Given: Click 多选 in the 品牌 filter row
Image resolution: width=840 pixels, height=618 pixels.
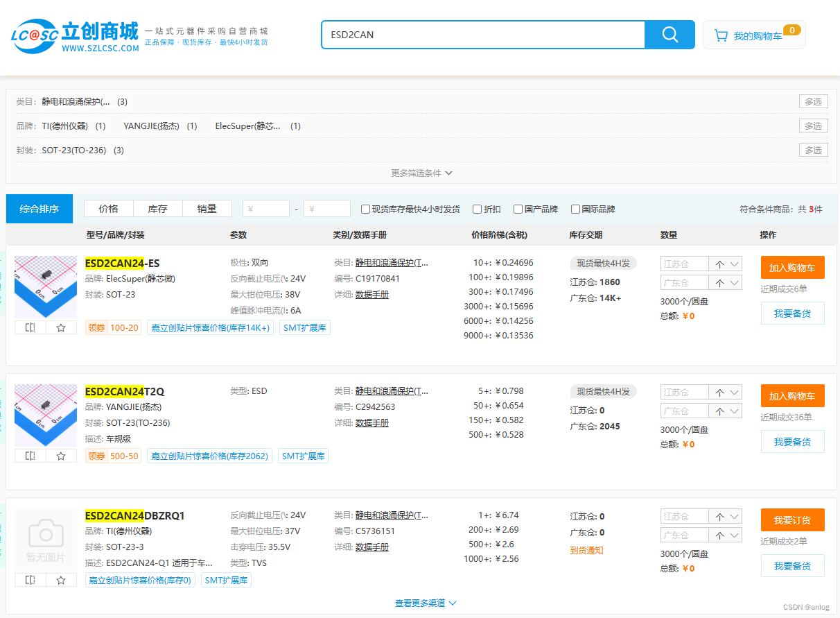Looking at the screenshot, I should tap(813, 126).
